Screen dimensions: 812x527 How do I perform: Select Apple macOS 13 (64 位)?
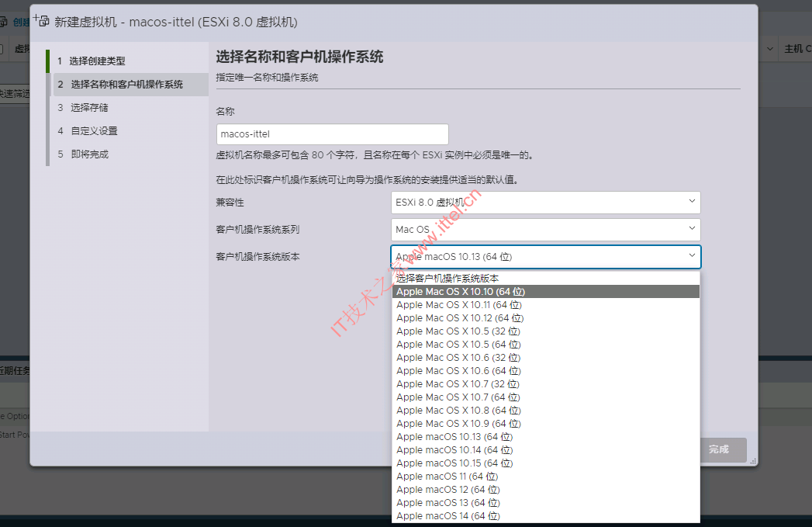(545, 503)
